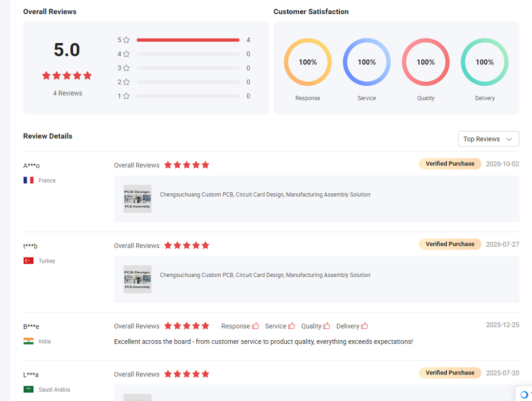Click the Service 100% circle
Screen dimensions: 532x401
[367, 62]
